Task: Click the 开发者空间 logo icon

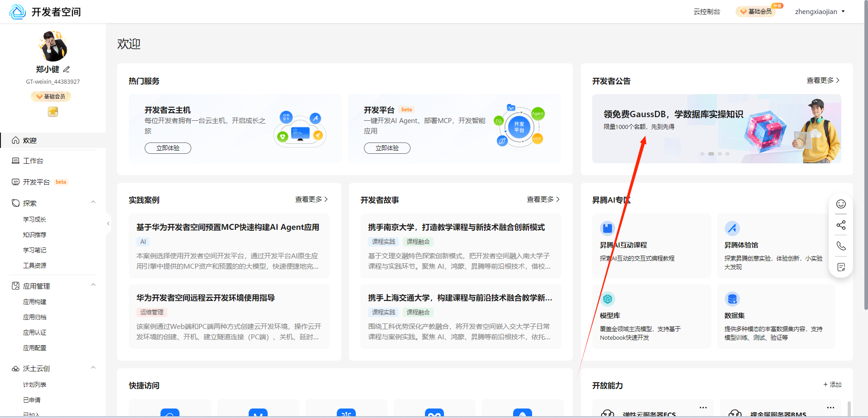Action: (x=18, y=12)
